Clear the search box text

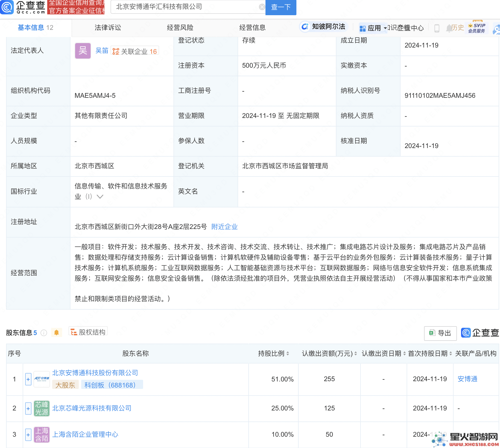[x=262, y=7]
